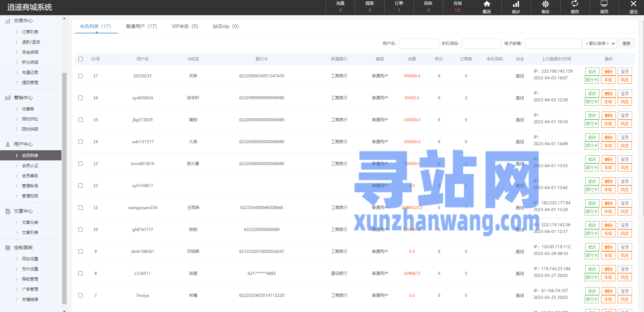This screenshot has width=644, height=312.
Task: Click 冻结 for user L534511
Action: (x=608, y=277)
